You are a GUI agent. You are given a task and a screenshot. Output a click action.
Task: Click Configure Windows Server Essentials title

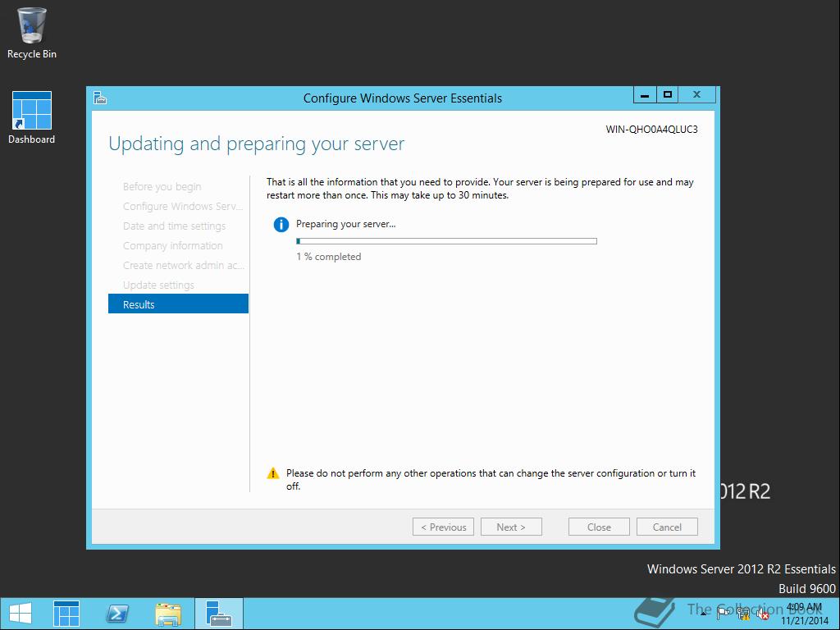(402, 98)
